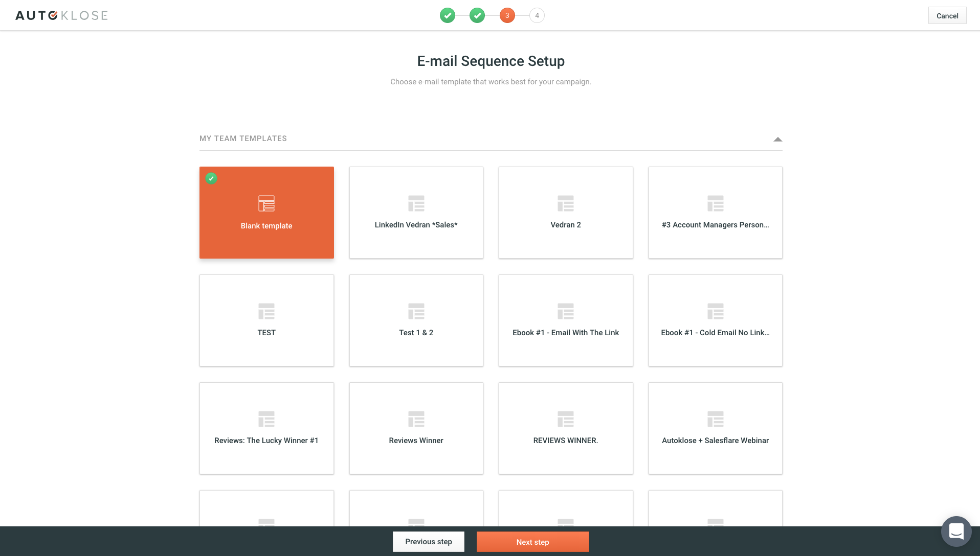Click the Reviews Winner template icon
Viewport: 980px width, 556px height.
click(x=416, y=419)
